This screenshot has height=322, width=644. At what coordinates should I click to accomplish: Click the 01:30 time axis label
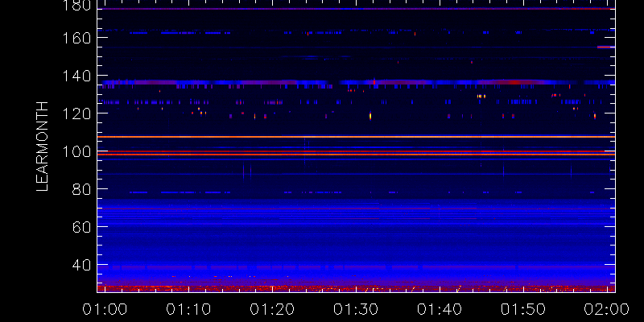(x=356, y=309)
